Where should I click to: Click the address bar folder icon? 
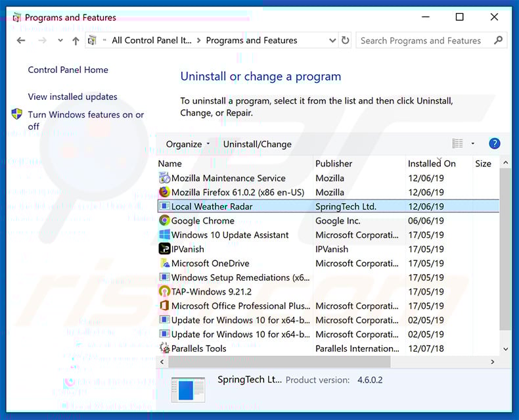point(93,40)
